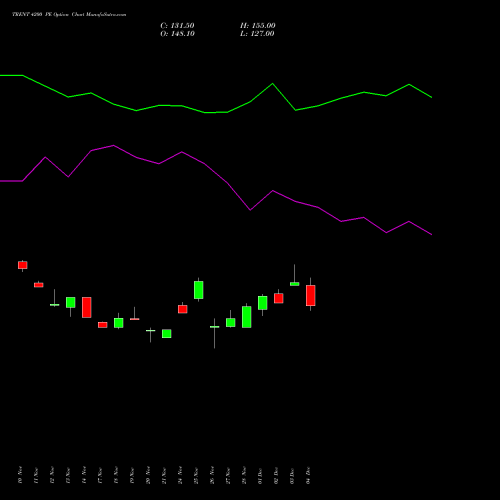This screenshot has height=500, width=500.
Task: Click the 04 Dec date label
Action: 308,475
